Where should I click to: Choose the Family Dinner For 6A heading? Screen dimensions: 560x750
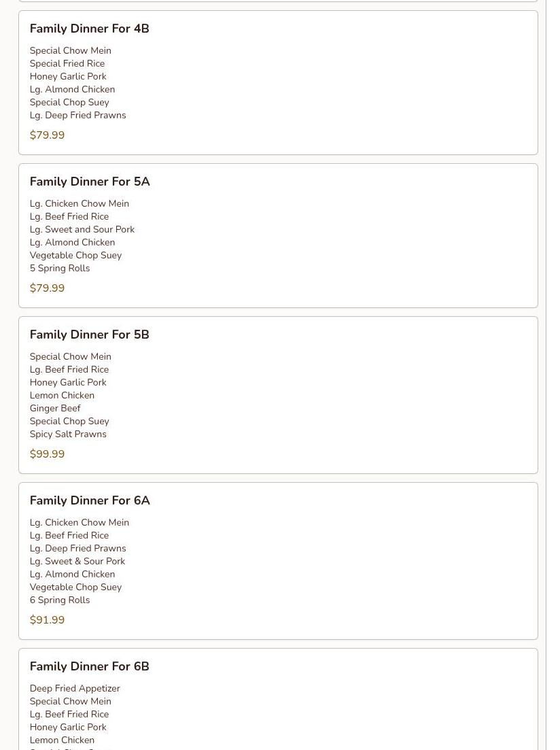pos(90,501)
